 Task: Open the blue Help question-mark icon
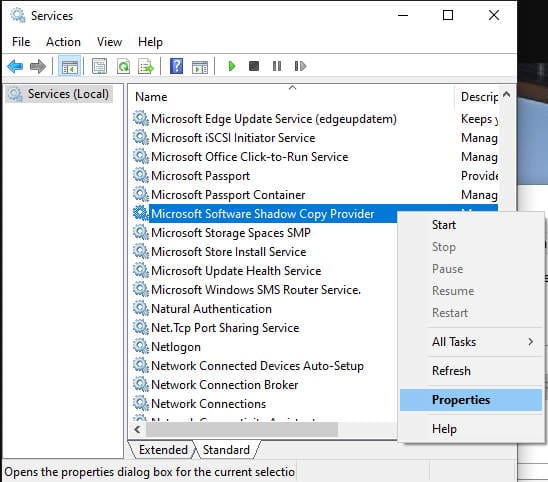tap(176, 66)
